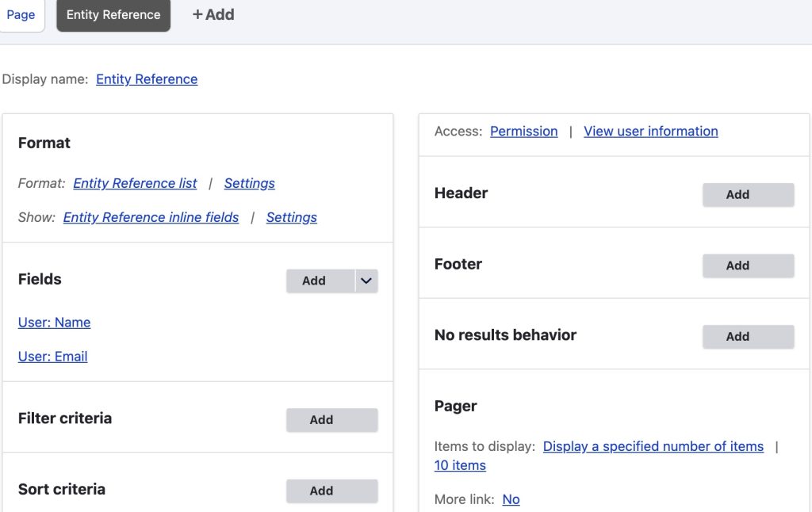
Task: Click the Permission access link
Action: 523,132
